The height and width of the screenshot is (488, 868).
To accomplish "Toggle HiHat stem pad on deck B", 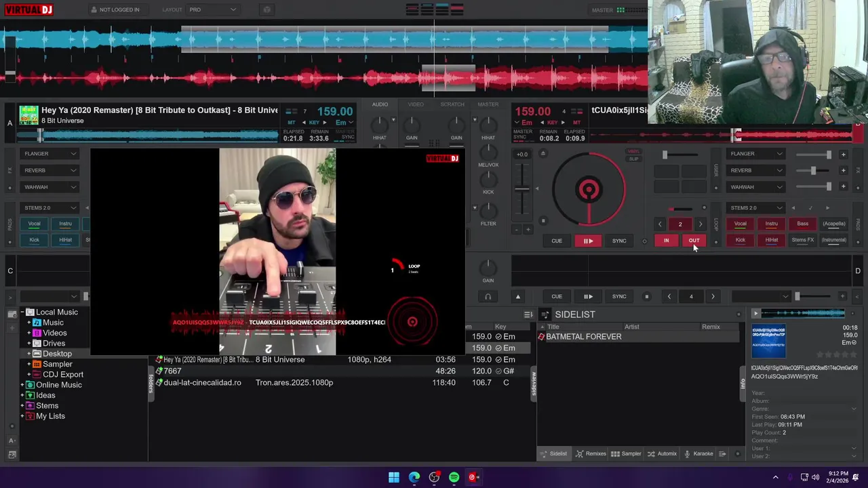I will (772, 240).
